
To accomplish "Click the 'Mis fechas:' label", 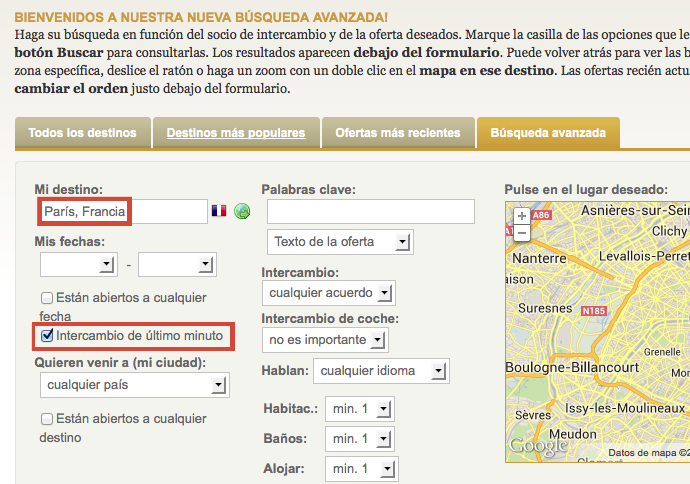I will (70, 242).
